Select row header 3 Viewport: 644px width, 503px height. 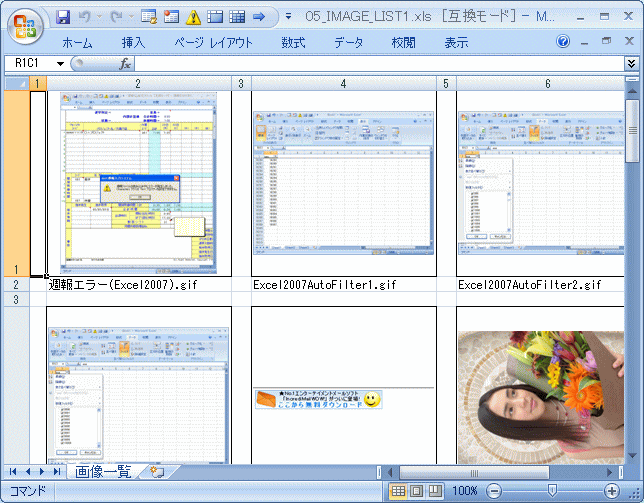click(17, 299)
